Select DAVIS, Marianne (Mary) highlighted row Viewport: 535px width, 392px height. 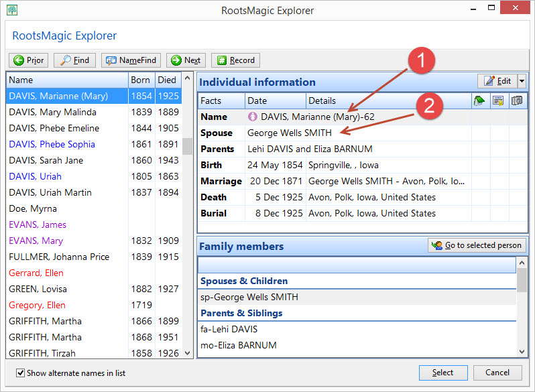click(94, 96)
